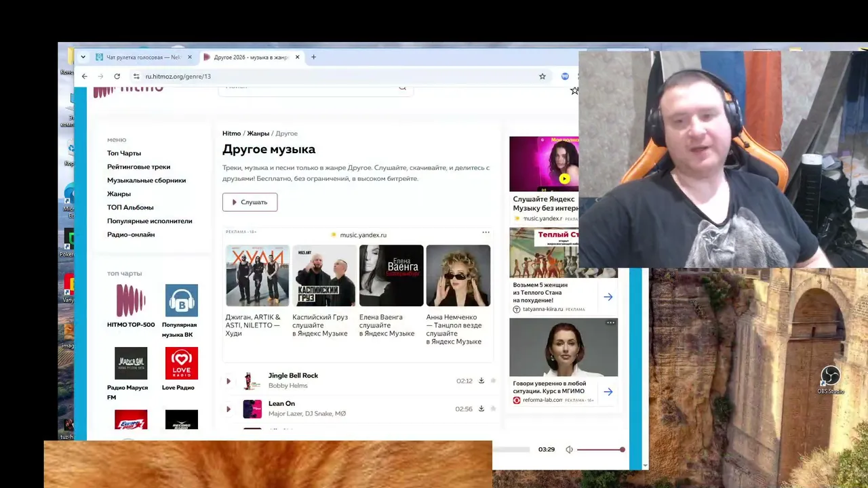Switch to the Чат рулетка голосовая tab
This screenshot has height=488, width=868.
tap(143, 57)
